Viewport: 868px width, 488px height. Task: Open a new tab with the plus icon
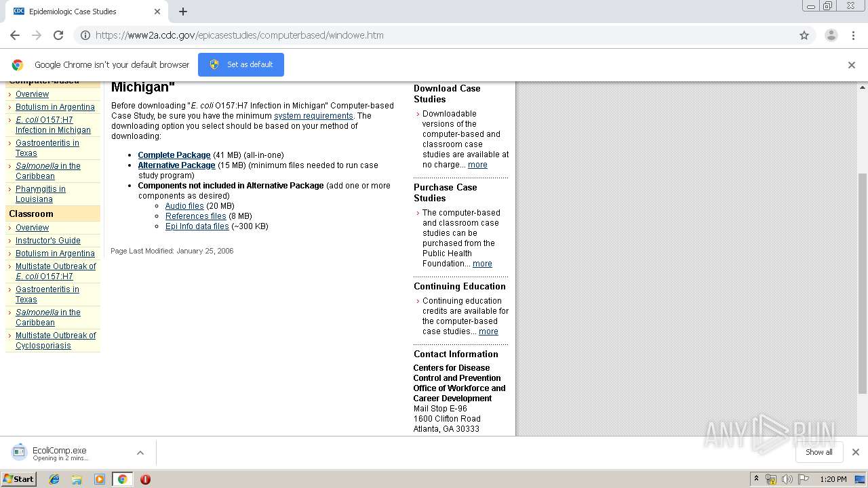[183, 12]
